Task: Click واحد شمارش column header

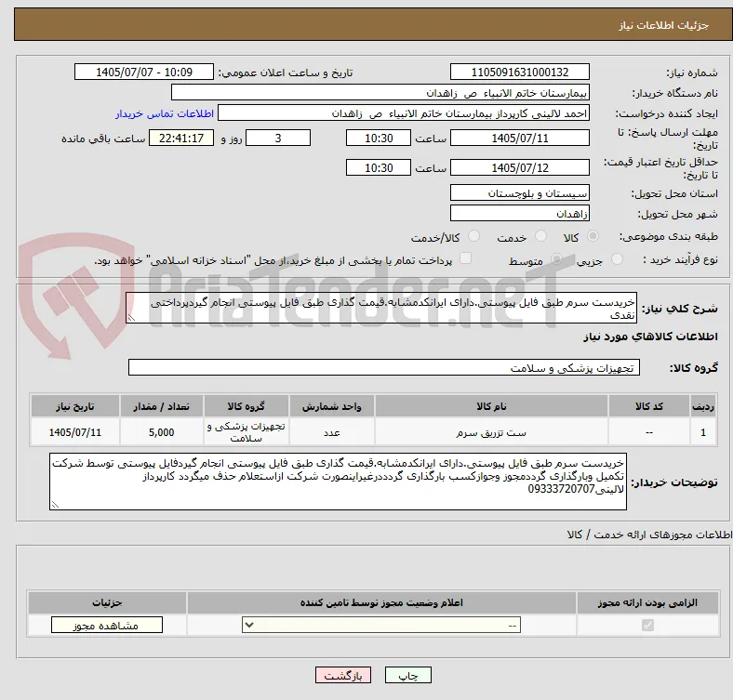Action: click(331, 406)
